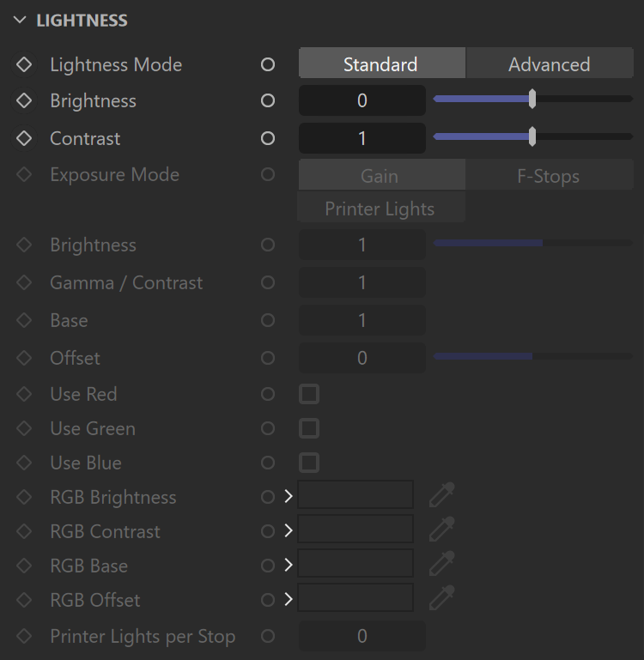Switch Lightness Mode to Advanced

point(550,63)
